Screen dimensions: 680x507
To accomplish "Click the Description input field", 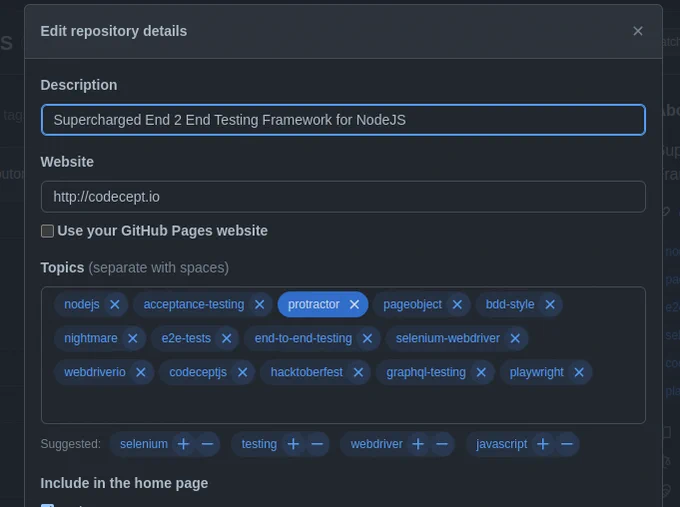I will 343,120.
